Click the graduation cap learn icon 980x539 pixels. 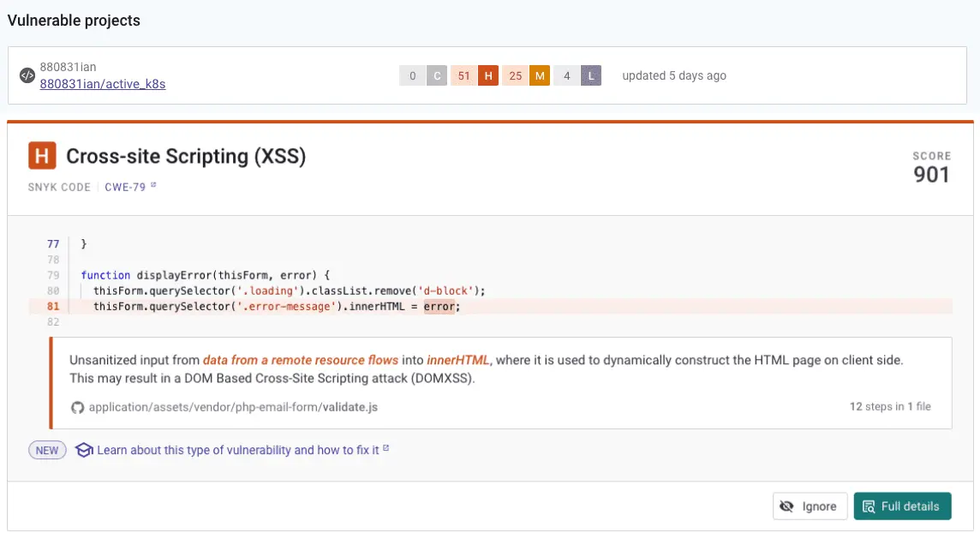[83, 450]
